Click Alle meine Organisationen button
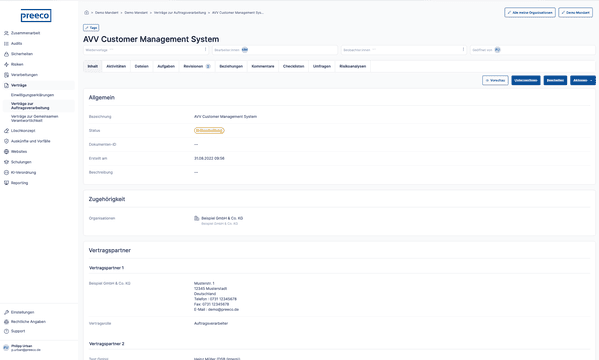 click(x=530, y=13)
